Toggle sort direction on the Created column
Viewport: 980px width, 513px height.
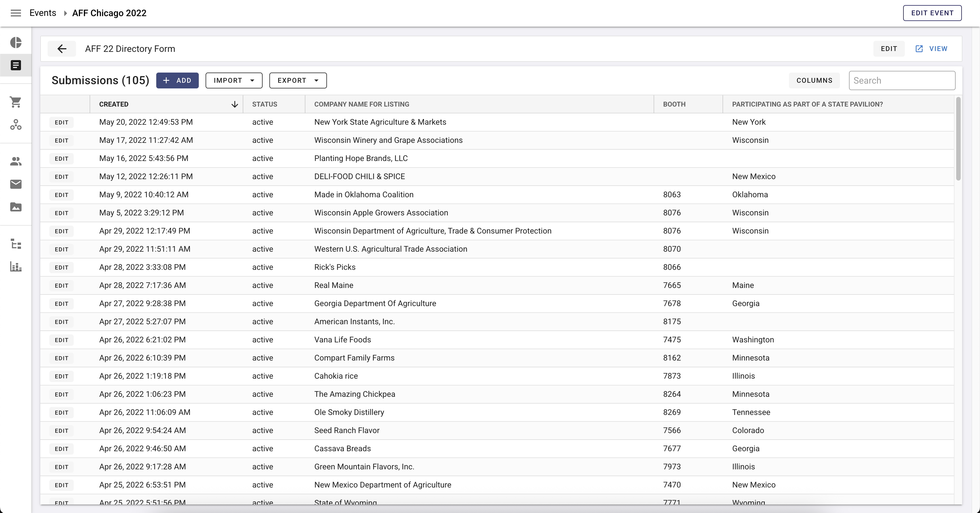pyautogui.click(x=234, y=104)
